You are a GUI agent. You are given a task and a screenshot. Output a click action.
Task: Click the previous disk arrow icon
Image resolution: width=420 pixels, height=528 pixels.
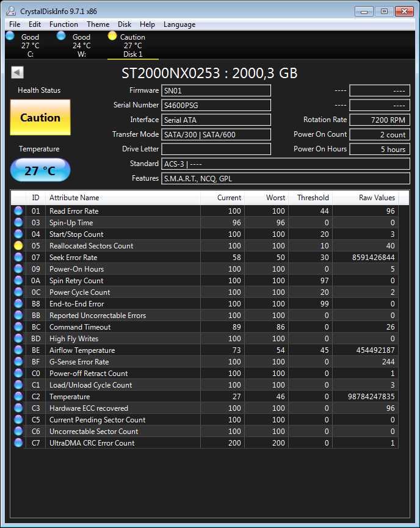17,73
